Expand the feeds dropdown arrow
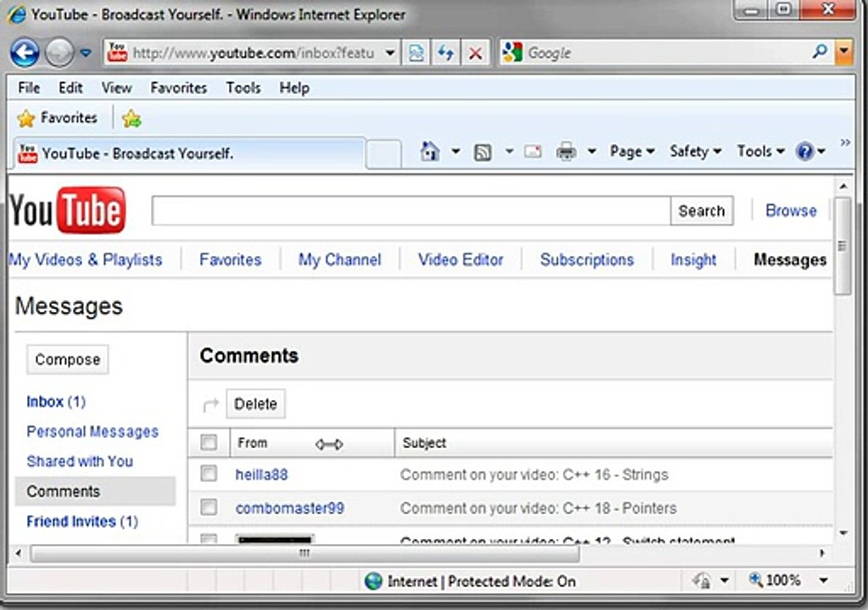The image size is (868, 610). (x=509, y=151)
